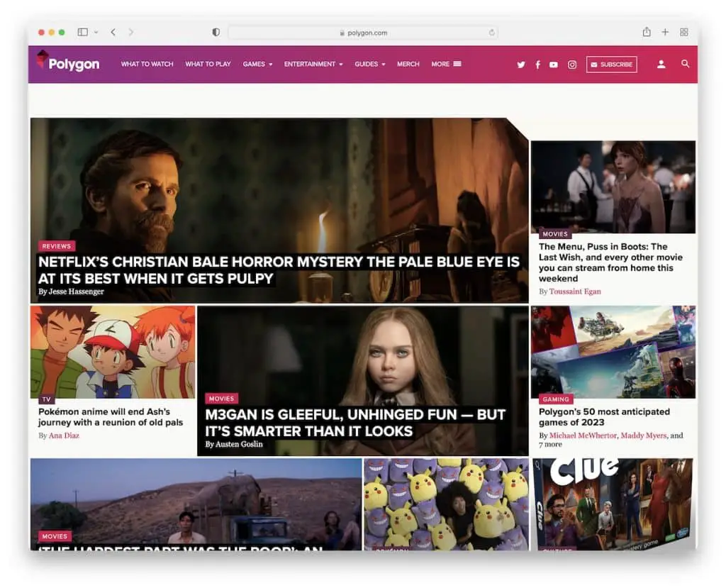Open 50 most anticipated games article
The height and width of the screenshot is (588, 726).
pos(604,417)
